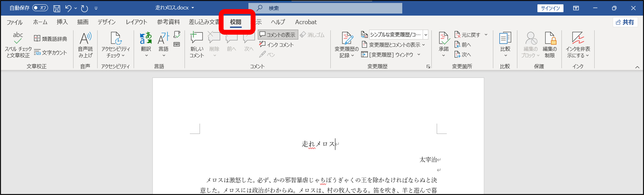The width and height of the screenshot is (644, 195).
Task: Open the 変更履歴 group dialog launcher
Action: pos(428,66)
